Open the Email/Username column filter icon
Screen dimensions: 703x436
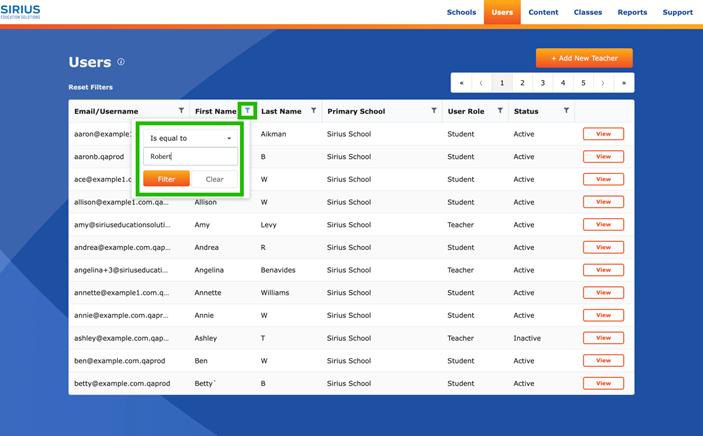click(x=181, y=111)
